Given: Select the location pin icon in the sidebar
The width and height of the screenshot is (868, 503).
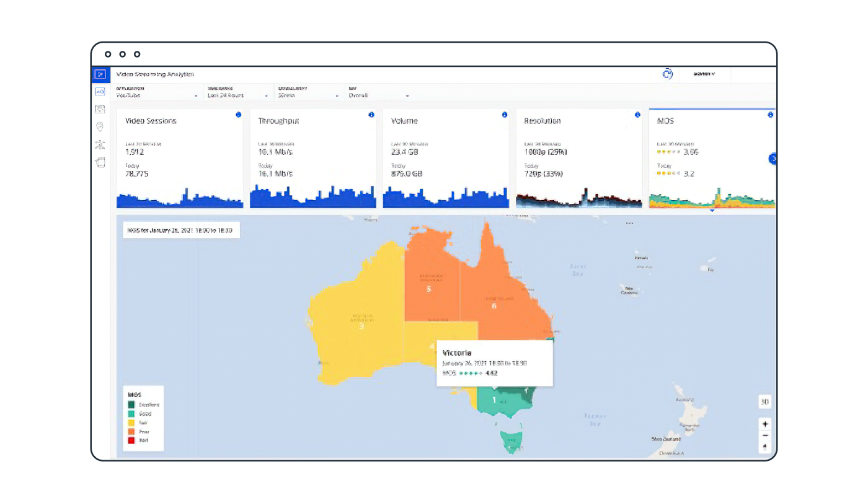Looking at the screenshot, I should tap(100, 127).
